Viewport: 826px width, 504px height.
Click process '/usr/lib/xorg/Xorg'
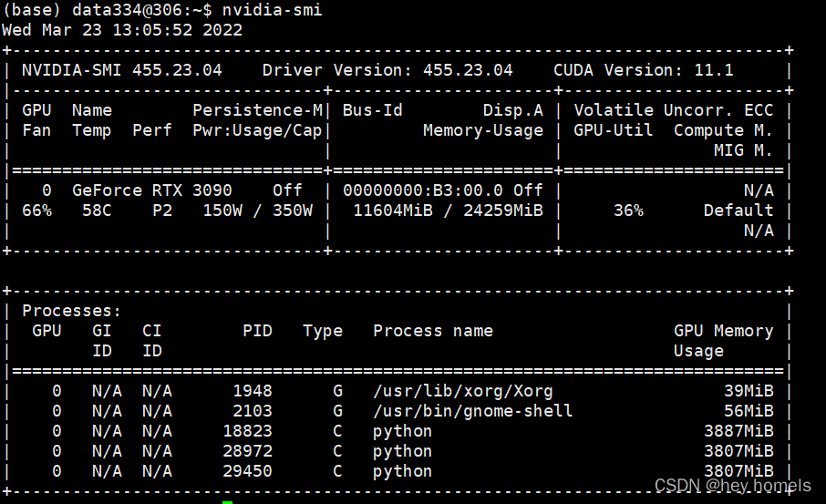point(463,391)
